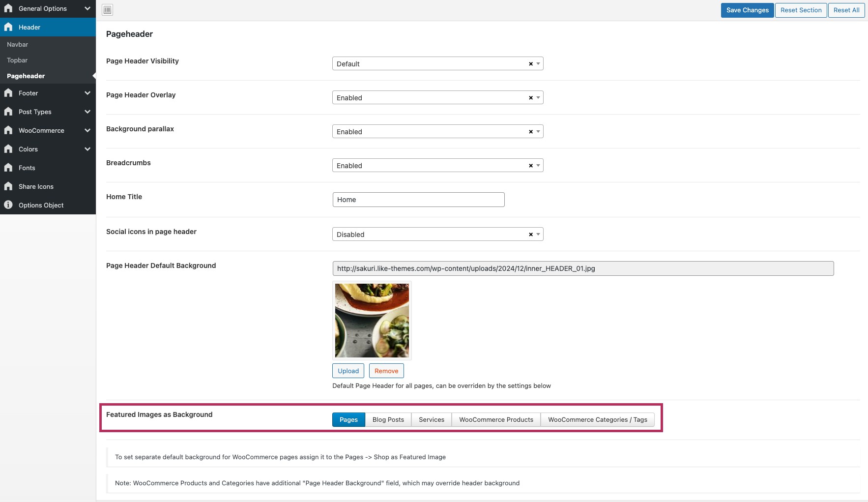Enable Blog Posts featured image background
Viewport: 868px width, 502px height.
coord(388,419)
